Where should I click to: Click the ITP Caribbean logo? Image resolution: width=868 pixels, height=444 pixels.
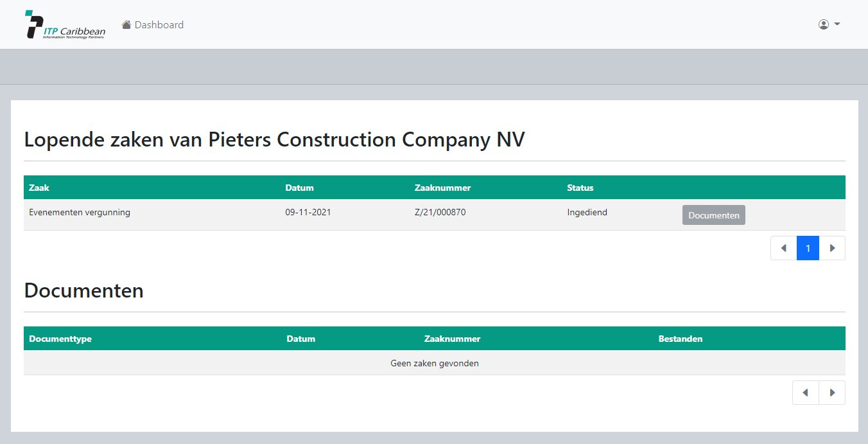tap(65, 24)
